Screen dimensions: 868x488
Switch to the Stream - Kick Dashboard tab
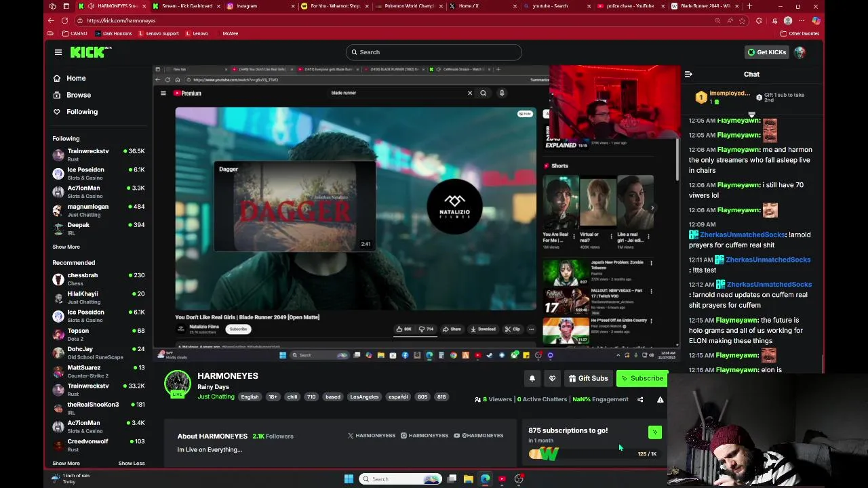[186, 6]
